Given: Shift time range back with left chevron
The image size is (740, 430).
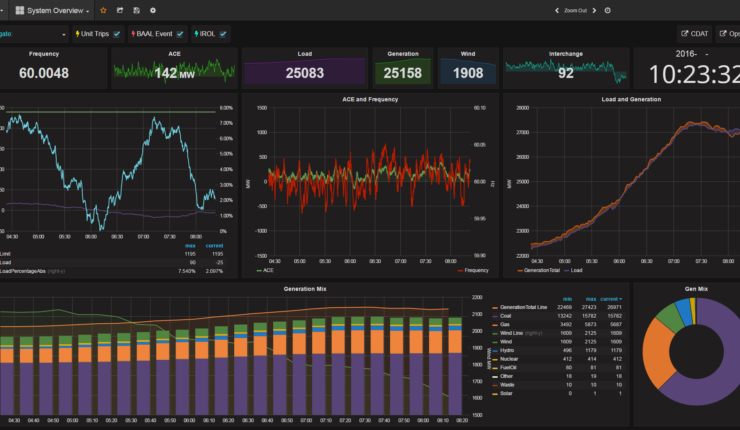Looking at the screenshot, I should coord(557,10).
